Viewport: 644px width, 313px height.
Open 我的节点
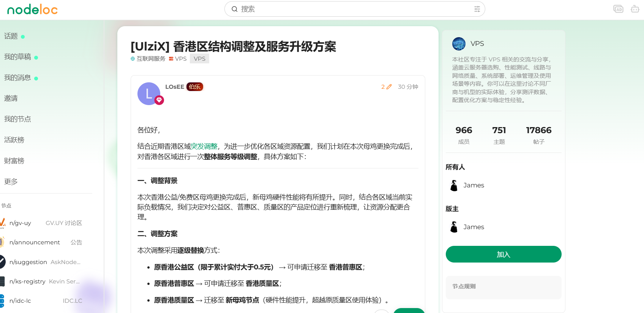pyautogui.click(x=17, y=119)
